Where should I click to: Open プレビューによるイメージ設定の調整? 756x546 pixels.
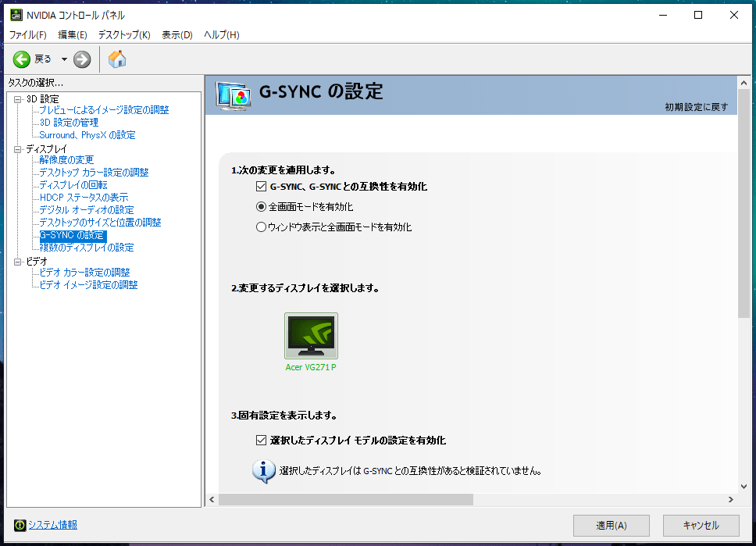pos(104,110)
